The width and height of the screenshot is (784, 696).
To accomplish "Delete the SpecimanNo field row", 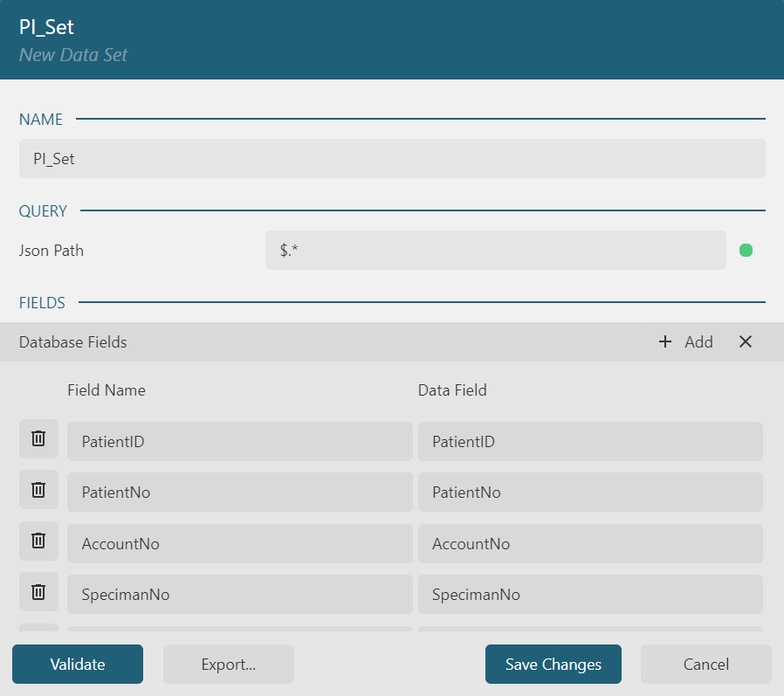I will 38,592.
